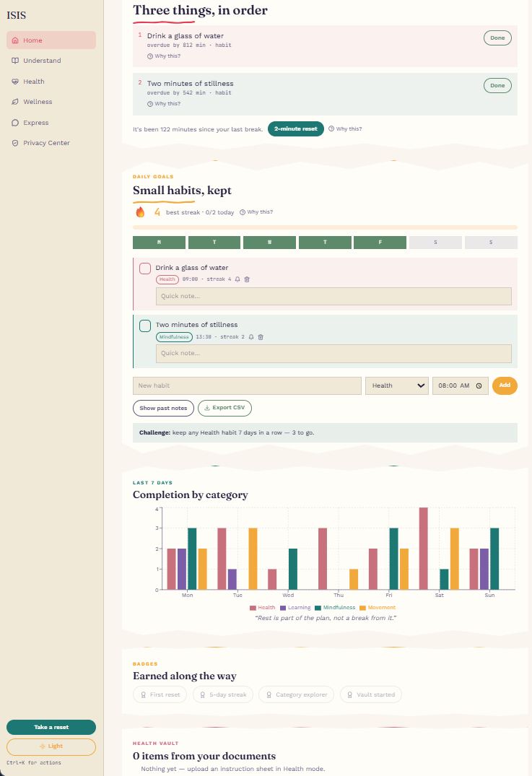Click the Saturday Health bar in chart
Image resolution: width=532 pixels, height=776 pixels.
coord(423,549)
